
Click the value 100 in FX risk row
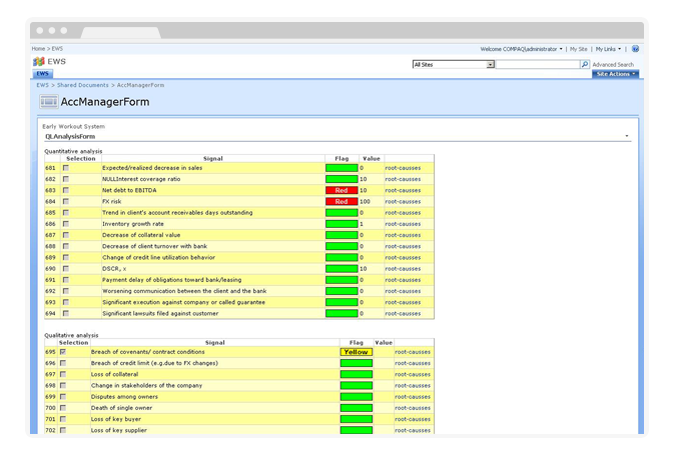tap(365, 202)
